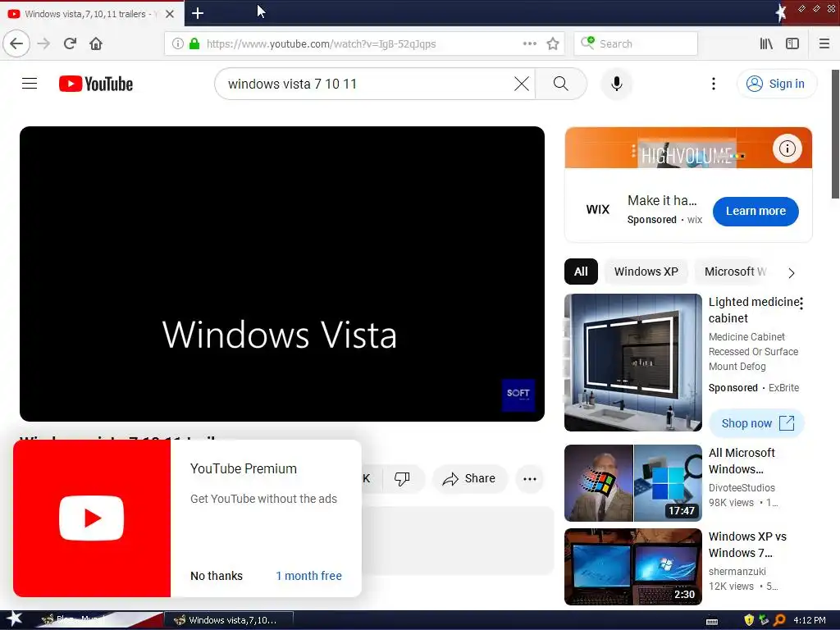Viewport: 840px width, 630px height.
Task: Open options menu for Lighted medicine cabinet
Action: point(801,304)
